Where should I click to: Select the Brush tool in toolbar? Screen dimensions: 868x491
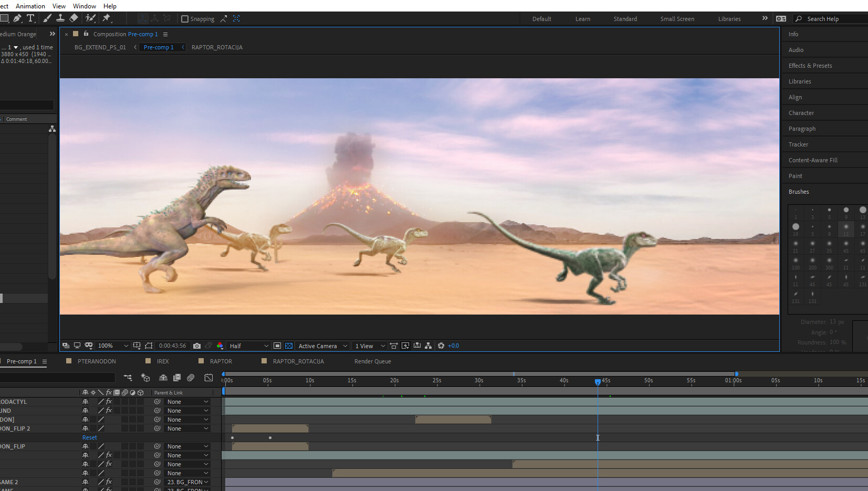47,18
